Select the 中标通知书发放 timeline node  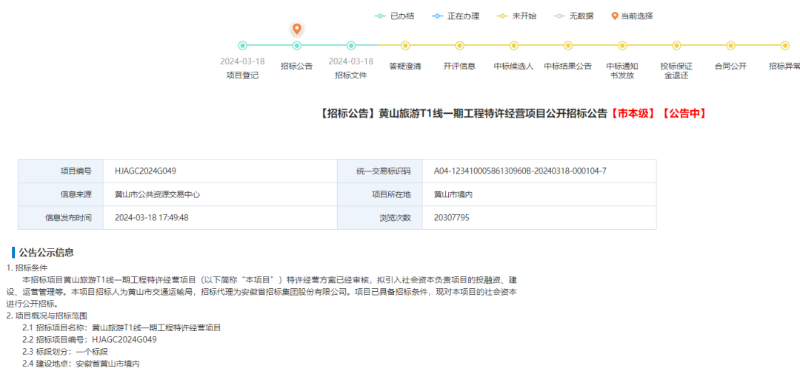(x=622, y=46)
